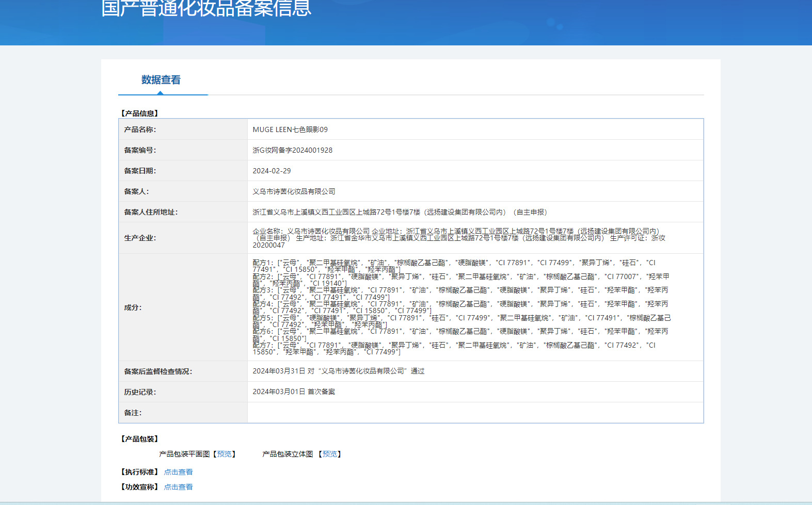This screenshot has width=812, height=505.
Task: Click the 配方1 ingredients line
Action: pyautogui.click(x=454, y=266)
